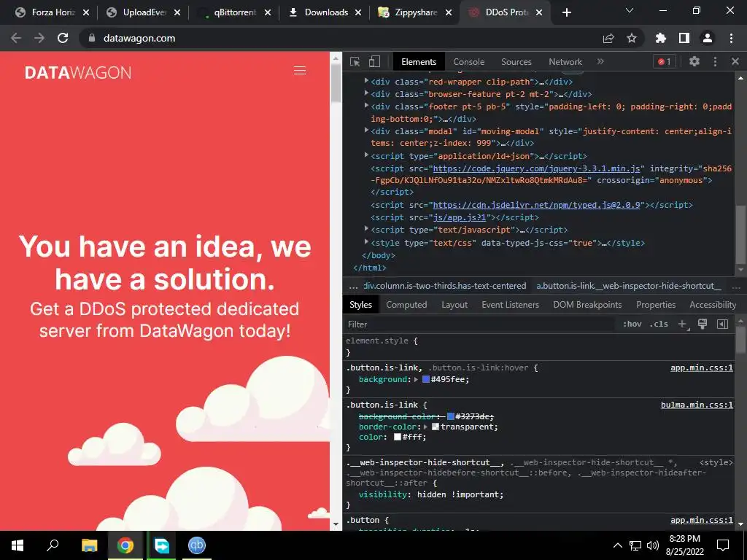Open File Explorer from the taskbar
The height and width of the screenshot is (560, 747).
click(x=89, y=545)
